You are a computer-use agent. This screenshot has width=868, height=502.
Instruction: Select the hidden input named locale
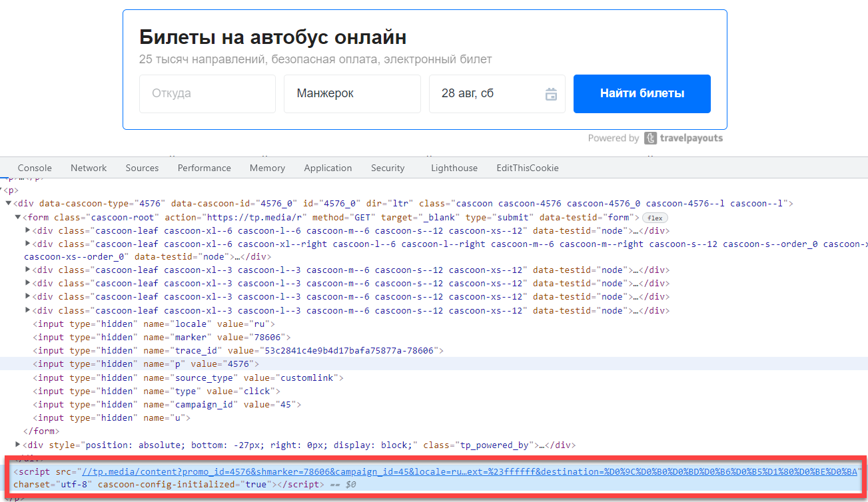click(x=154, y=324)
